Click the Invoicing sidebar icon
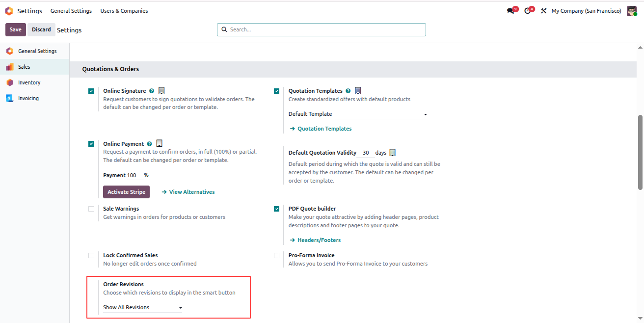 tap(10, 98)
